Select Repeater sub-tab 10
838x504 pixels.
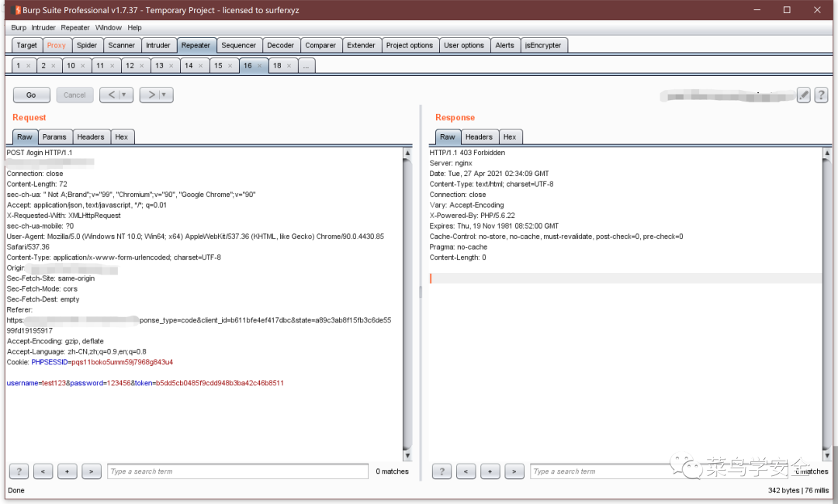pyautogui.click(x=71, y=66)
